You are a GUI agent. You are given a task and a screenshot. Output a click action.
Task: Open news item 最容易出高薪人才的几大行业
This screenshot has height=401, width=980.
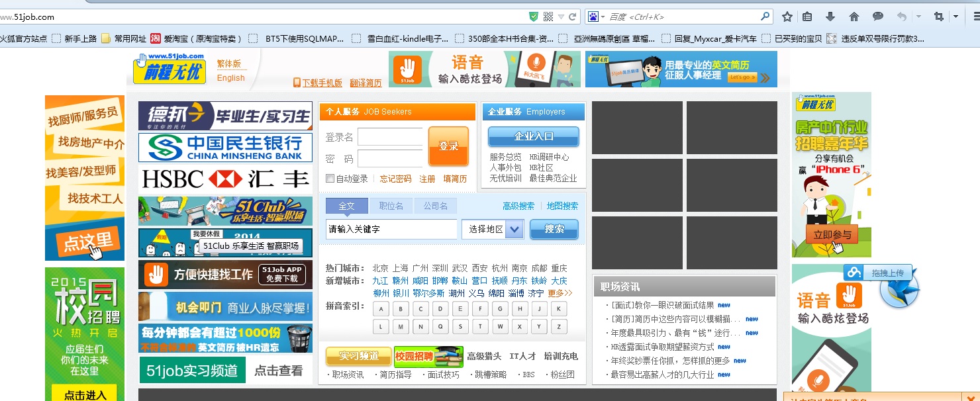click(662, 375)
